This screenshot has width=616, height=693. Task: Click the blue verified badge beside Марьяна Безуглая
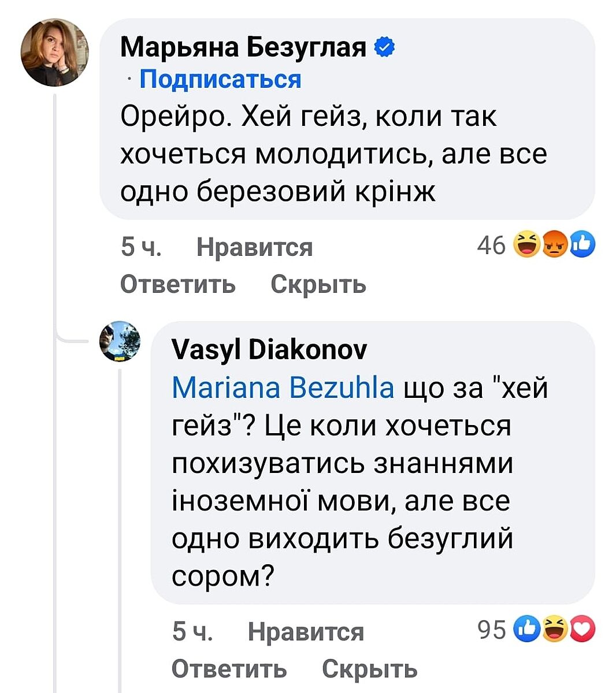click(x=384, y=47)
